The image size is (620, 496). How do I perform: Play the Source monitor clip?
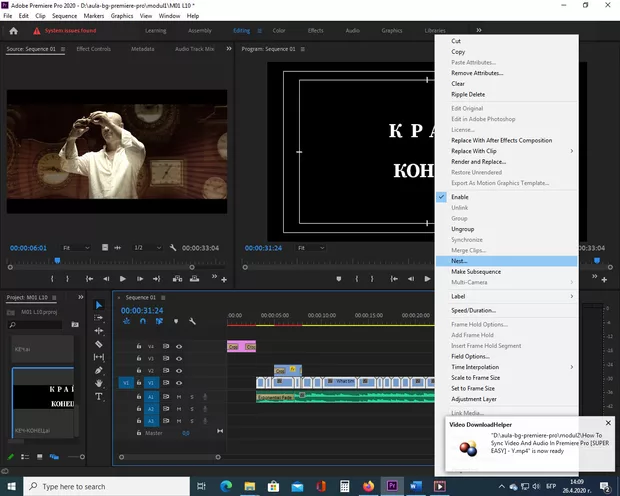point(123,279)
